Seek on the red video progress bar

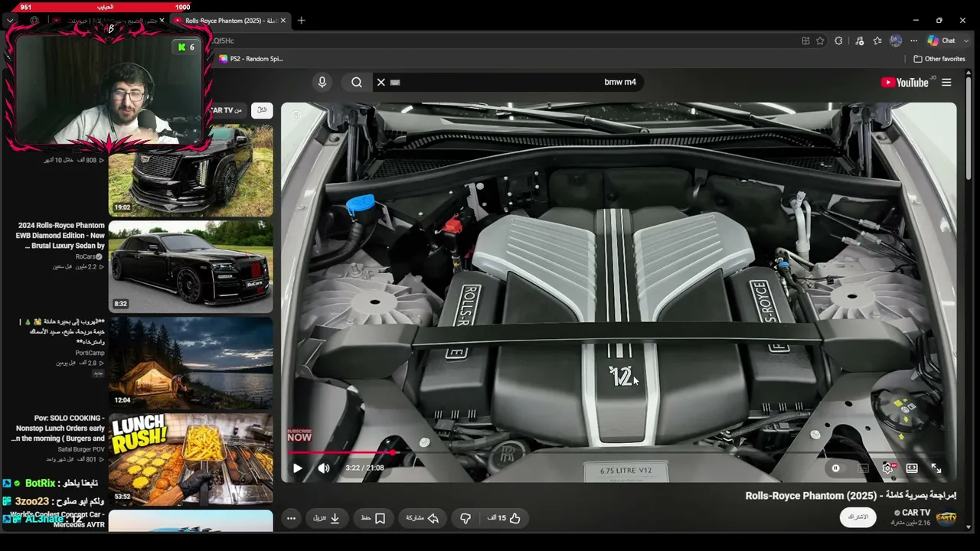tap(619, 452)
